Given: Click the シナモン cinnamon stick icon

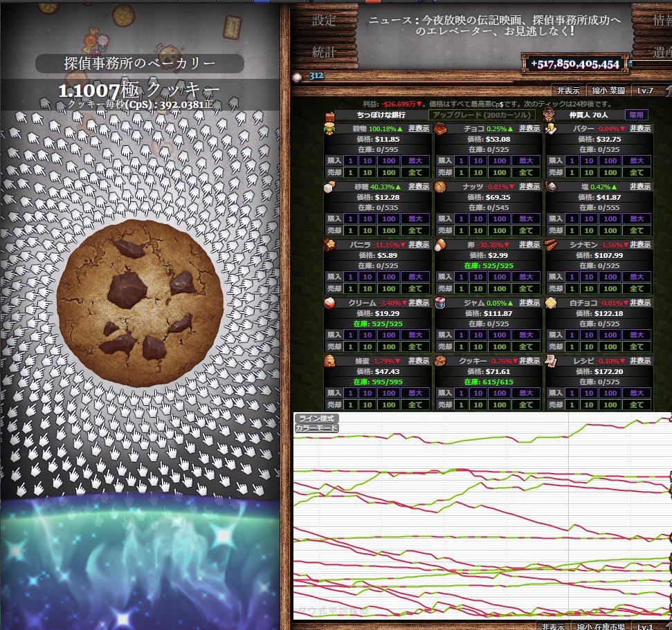Looking at the screenshot, I should [551, 245].
